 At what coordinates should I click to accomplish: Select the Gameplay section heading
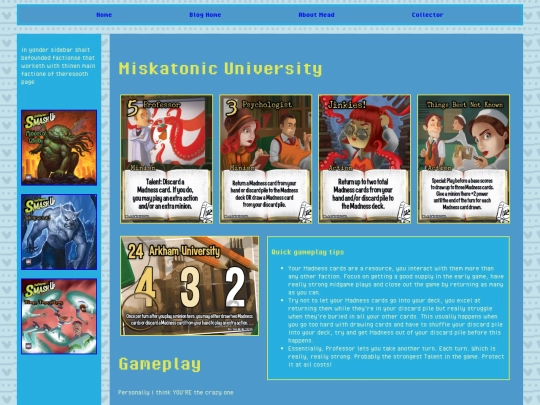tap(160, 364)
